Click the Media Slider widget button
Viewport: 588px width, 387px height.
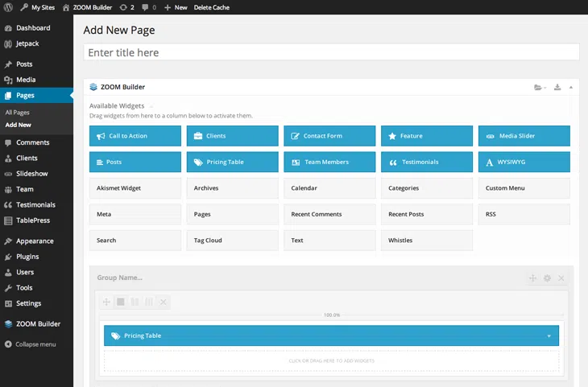(x=524, y=136)
